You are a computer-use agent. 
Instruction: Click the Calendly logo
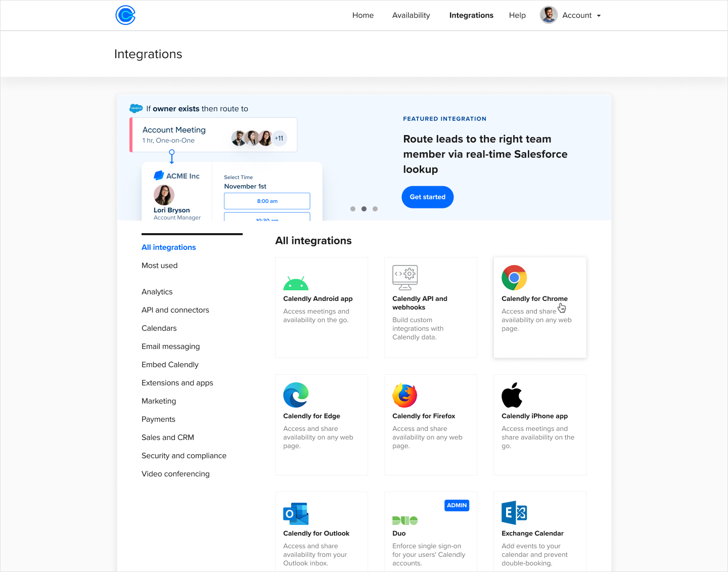125,15
